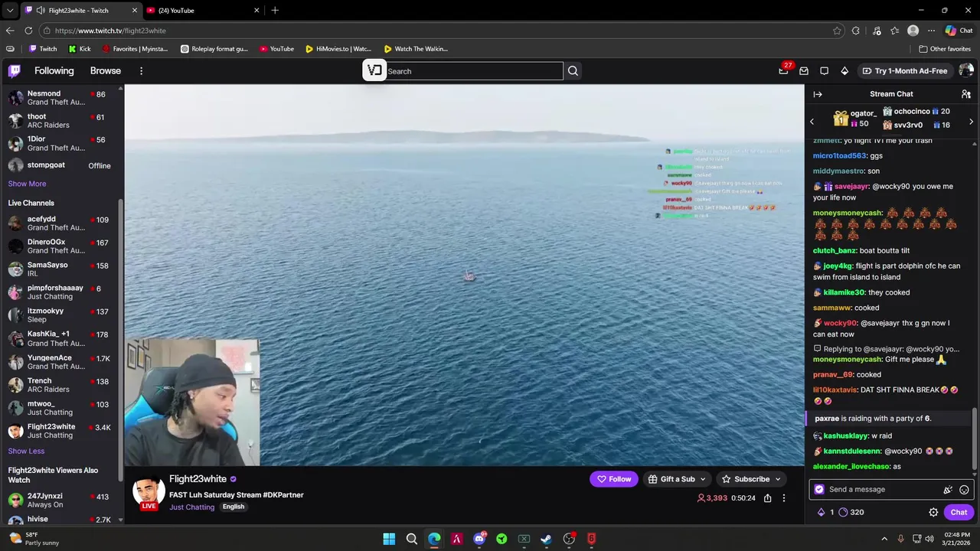Open the browser extensions puzzle icon

click(x=856, y=31)
